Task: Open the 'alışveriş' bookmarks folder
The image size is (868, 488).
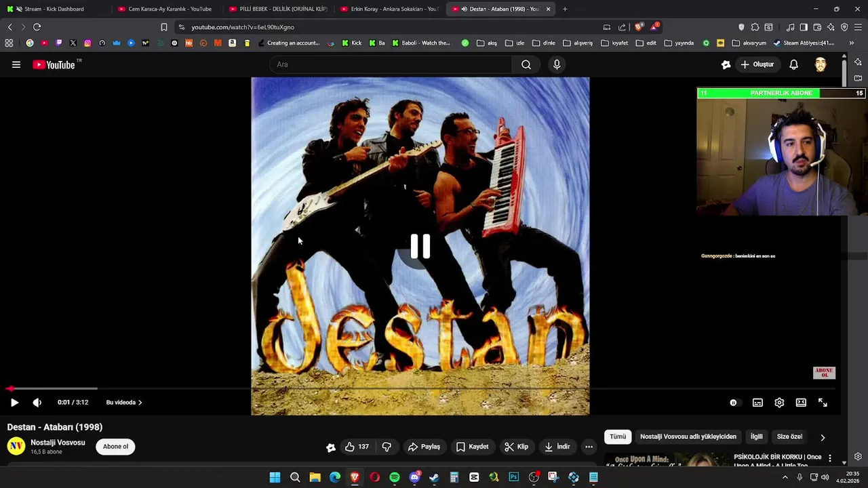Action: click(x=578, y=43)
